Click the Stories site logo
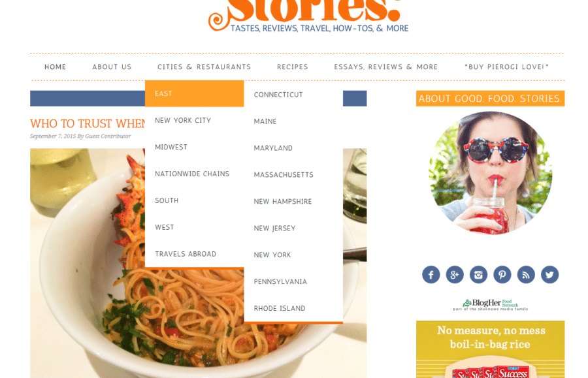This screenshot has width=588, height=378. tap(308, 16)
